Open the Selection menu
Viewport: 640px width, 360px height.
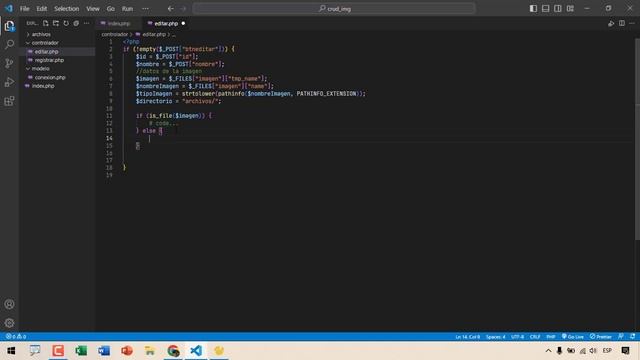point(67,9)
